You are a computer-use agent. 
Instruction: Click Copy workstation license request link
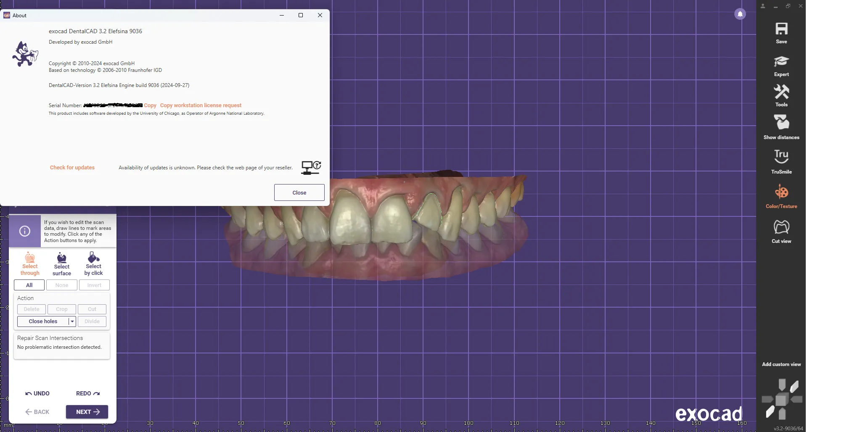[201, 105]
